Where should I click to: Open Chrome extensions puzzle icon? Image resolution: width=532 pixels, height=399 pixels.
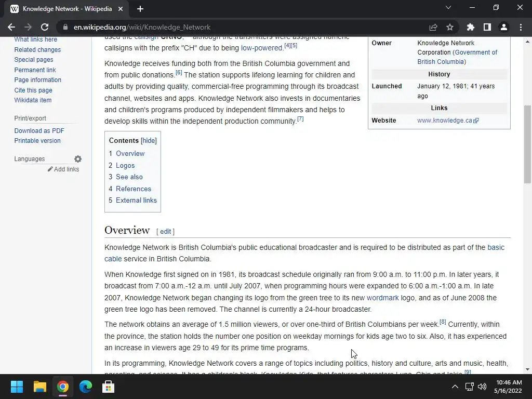[471, 27]
